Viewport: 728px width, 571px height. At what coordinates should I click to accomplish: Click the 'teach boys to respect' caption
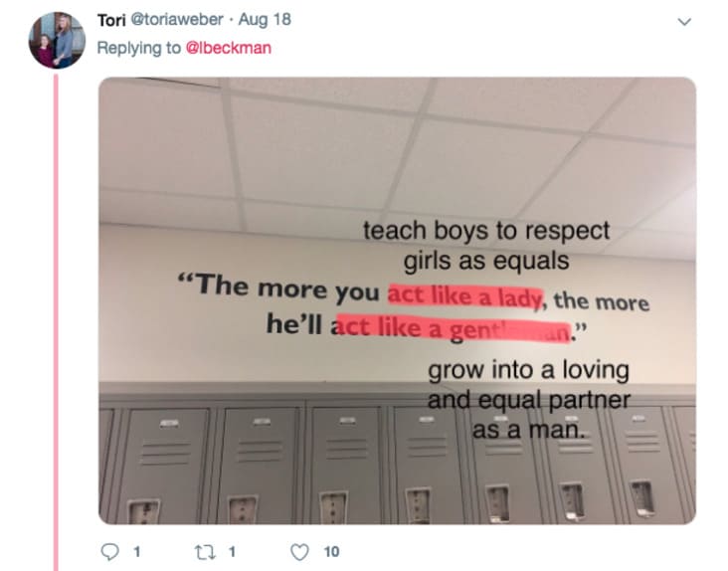[486, 230]
